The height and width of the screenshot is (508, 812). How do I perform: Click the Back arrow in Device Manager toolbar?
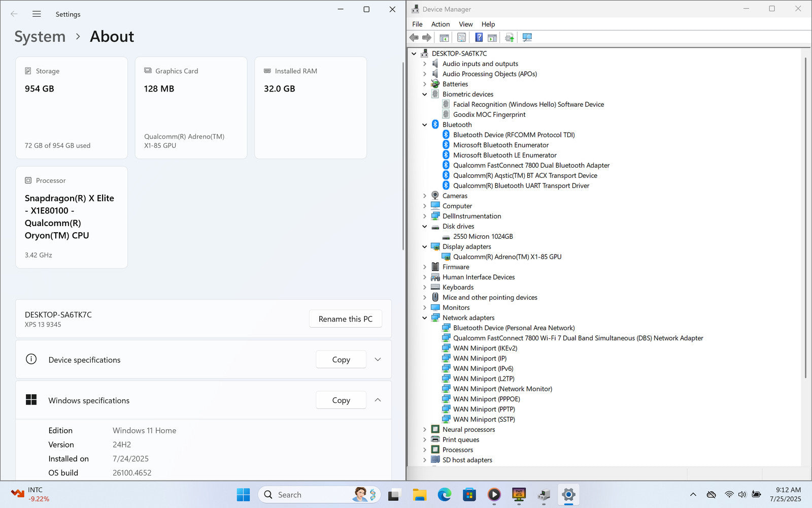[x=414, y=38]
